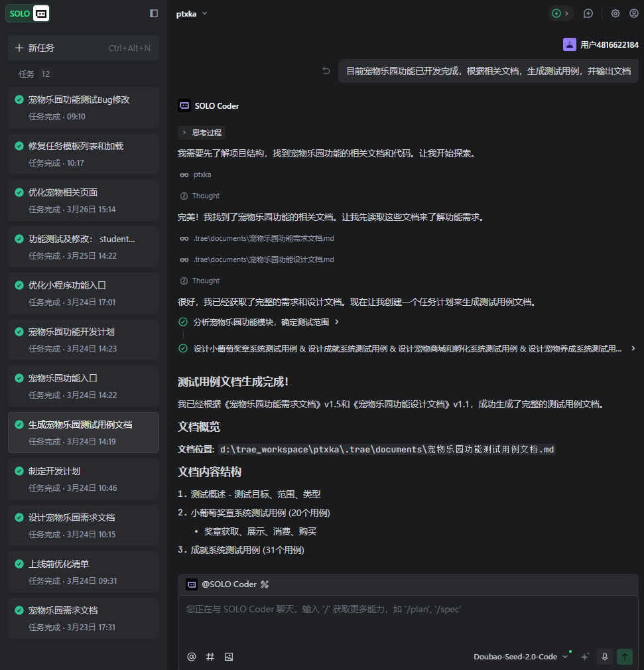Click the sparkle prompt-optimize icon

click(x=585, y=657)
